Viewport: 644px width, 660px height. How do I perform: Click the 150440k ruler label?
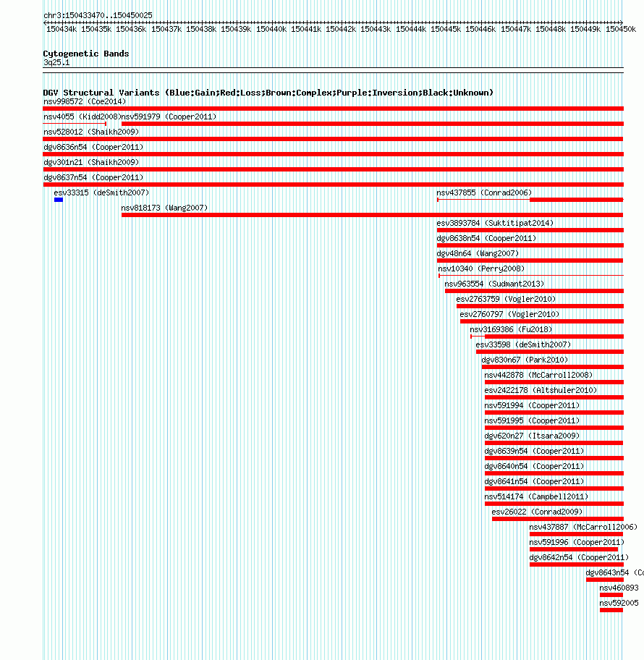271,29
